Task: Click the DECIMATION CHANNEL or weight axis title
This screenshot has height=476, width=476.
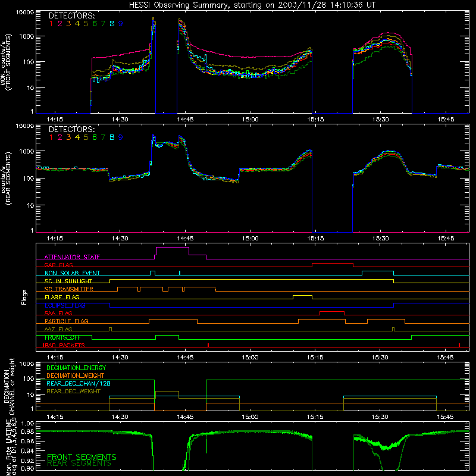Action: coord(9,386)
